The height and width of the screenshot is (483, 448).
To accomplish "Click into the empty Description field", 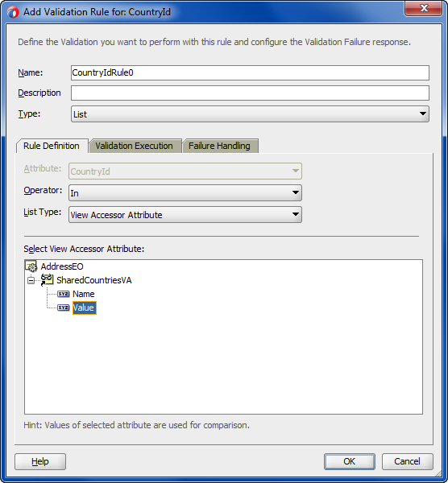I will pyautogui.click(x=250, y=93).
